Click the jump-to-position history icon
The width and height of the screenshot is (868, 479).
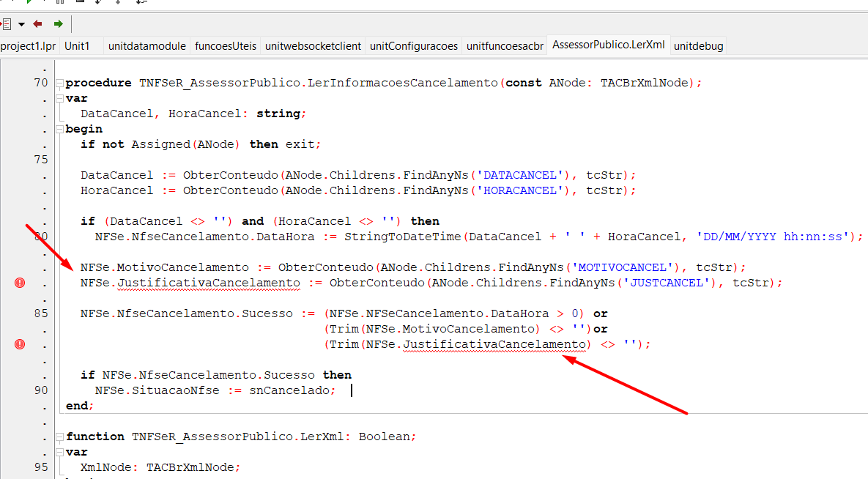pyautogui.click(x=6, y=24)
